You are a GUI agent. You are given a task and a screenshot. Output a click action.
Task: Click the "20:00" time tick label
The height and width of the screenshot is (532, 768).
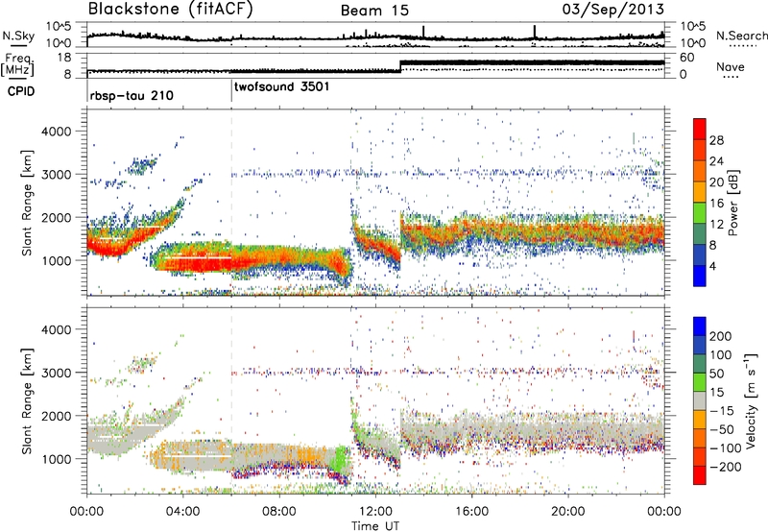point(567,512)
